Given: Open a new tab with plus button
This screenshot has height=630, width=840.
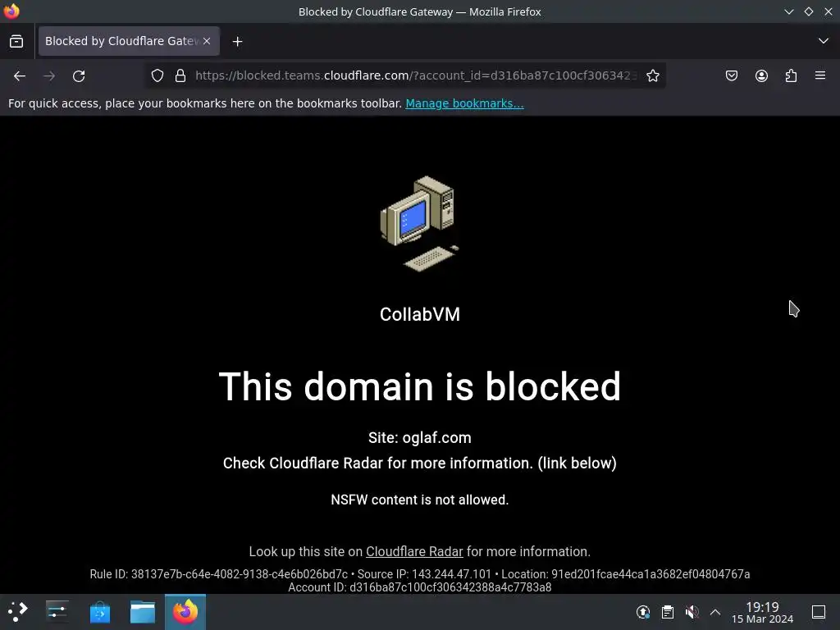Looking at the screenshot, I should tap(237, 41).
